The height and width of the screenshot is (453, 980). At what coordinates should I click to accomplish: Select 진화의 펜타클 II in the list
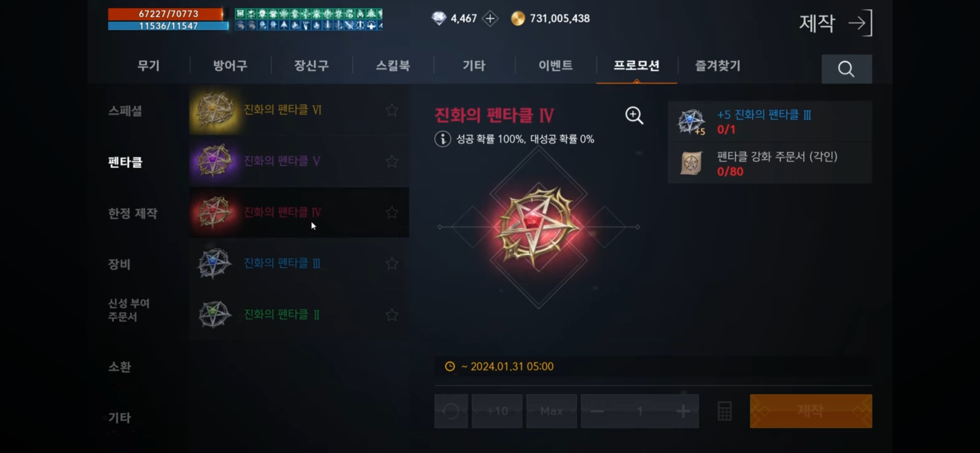click(x=299, y=315)
